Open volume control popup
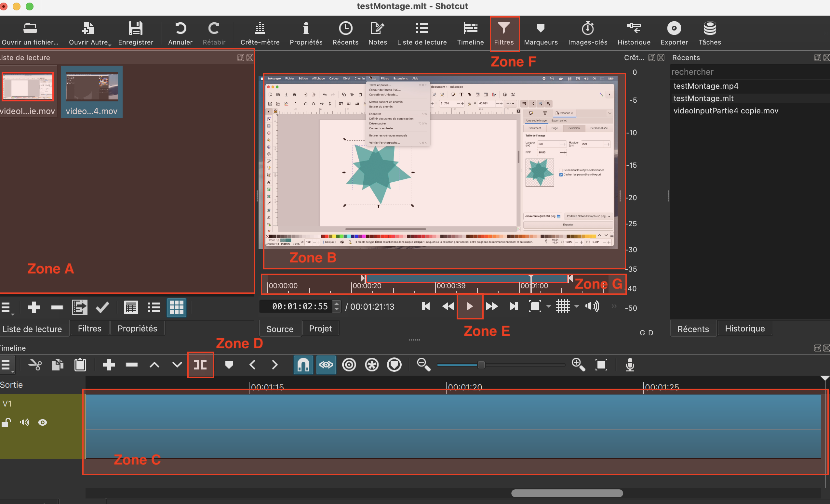The height and width of the screenshot is (504, 830). 592,306
